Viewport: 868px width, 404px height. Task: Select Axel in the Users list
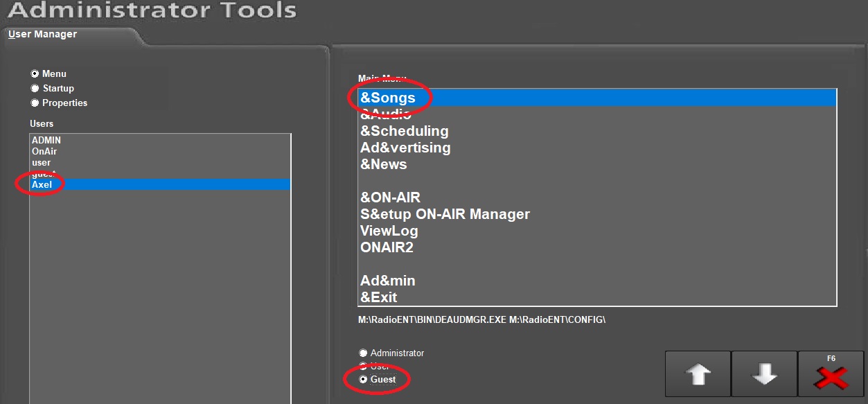click(42, 185)
